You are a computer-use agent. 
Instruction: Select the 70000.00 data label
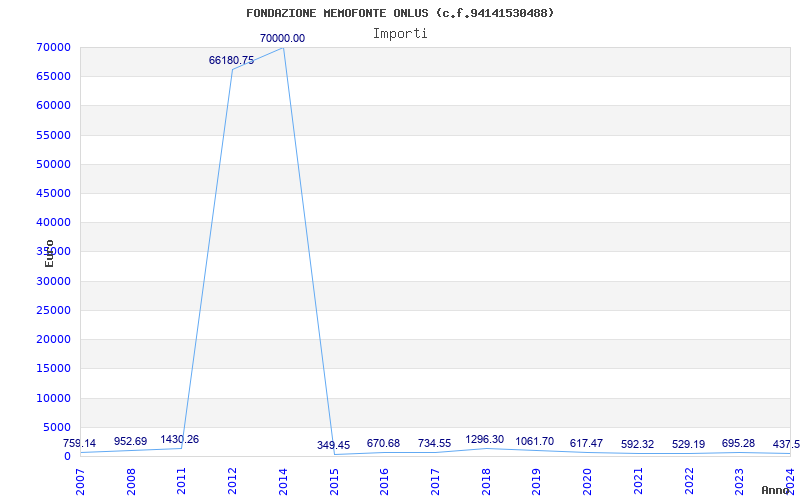(282, 38)
